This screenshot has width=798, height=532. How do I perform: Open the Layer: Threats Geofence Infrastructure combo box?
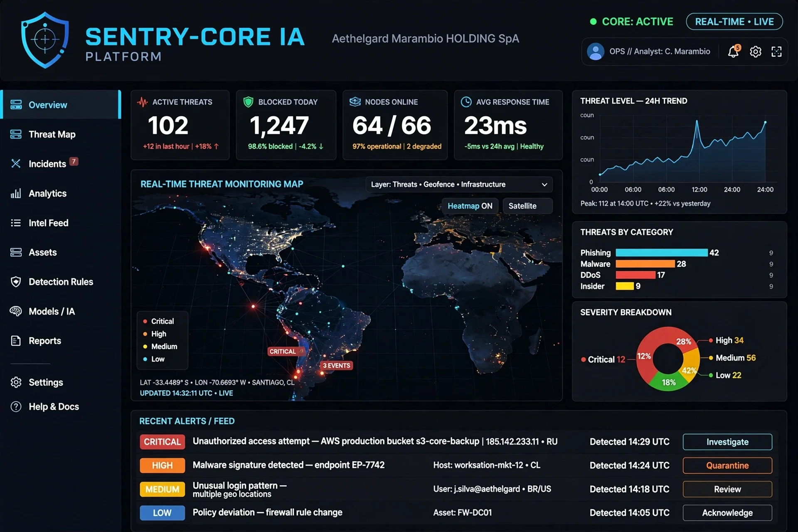coord(459,185)
